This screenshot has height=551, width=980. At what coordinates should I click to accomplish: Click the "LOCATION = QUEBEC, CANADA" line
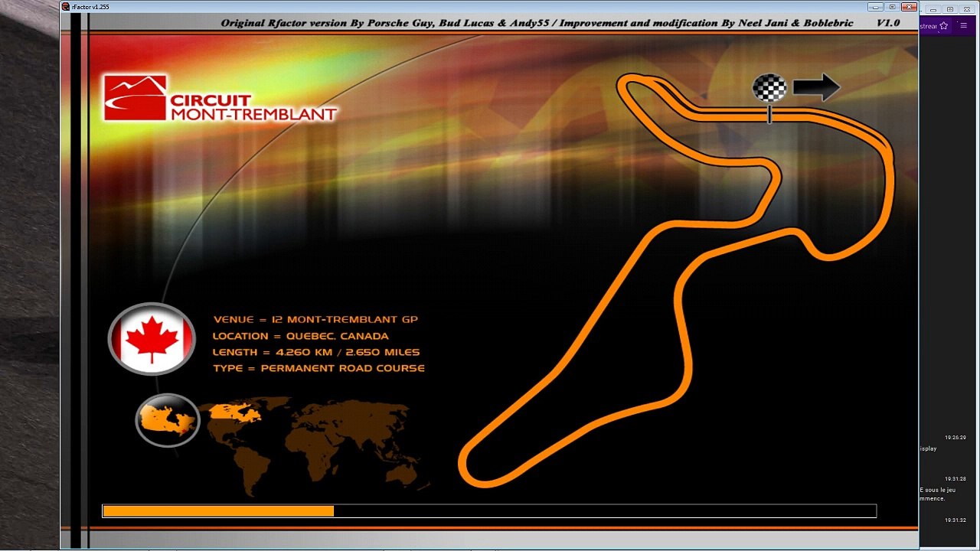click(300, 336)
